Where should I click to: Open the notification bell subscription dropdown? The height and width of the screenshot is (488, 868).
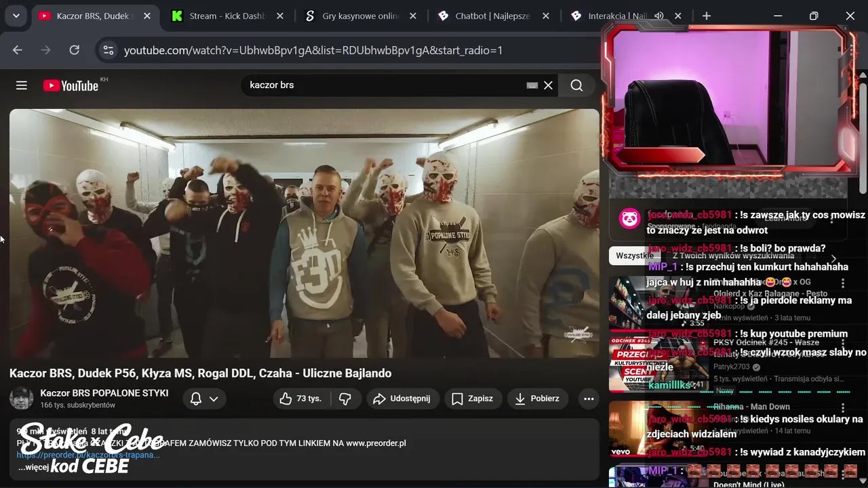click(204, 399)
